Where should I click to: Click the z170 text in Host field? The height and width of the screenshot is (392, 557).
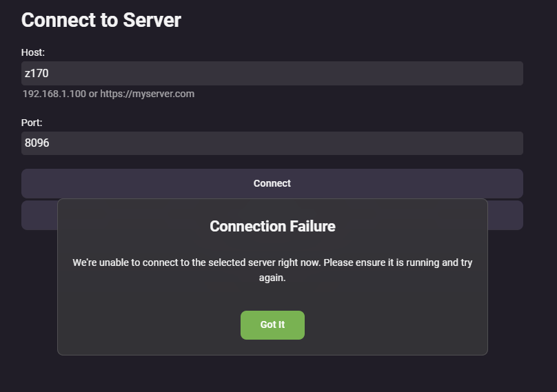click(x=37, y=73)
